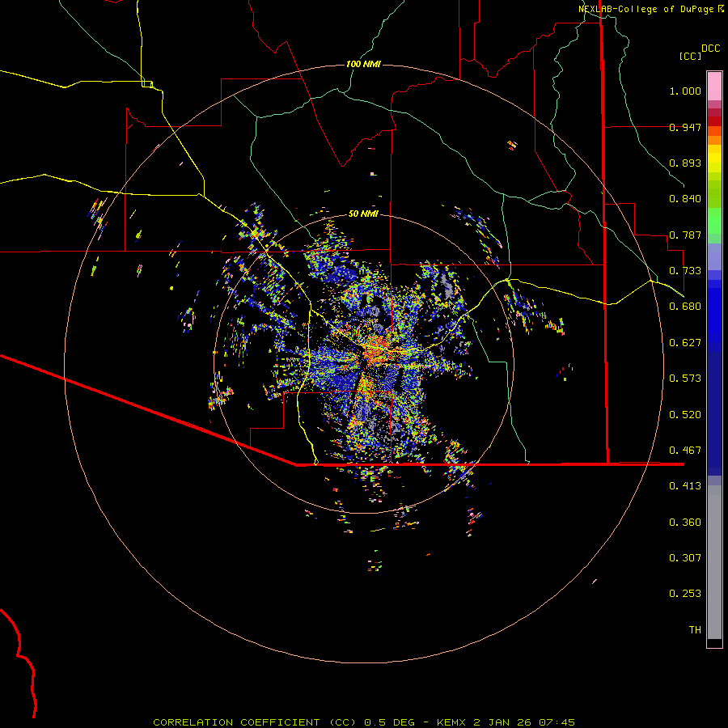Select the 0.893 scale label
The width and height of the screenshot is (728, 728).
coord(685,163)
